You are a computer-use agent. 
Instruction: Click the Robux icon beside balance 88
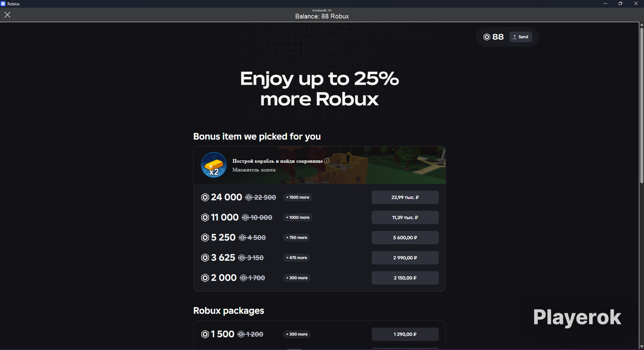(487, 37)
